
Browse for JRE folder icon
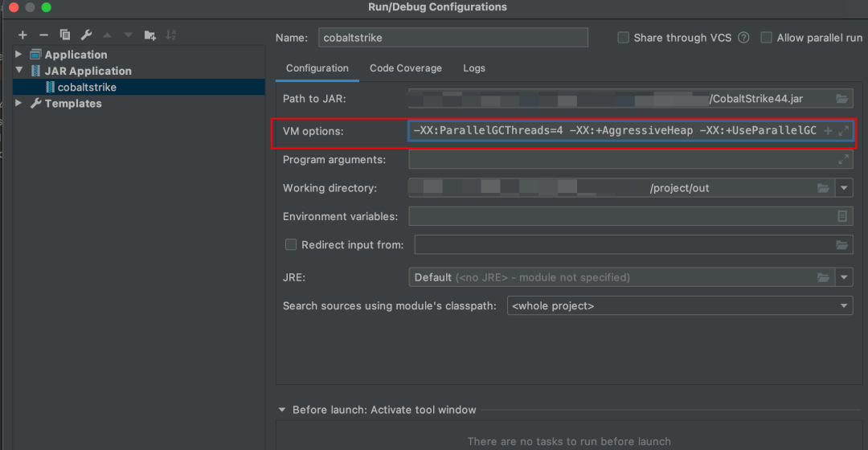click(823, 277)
